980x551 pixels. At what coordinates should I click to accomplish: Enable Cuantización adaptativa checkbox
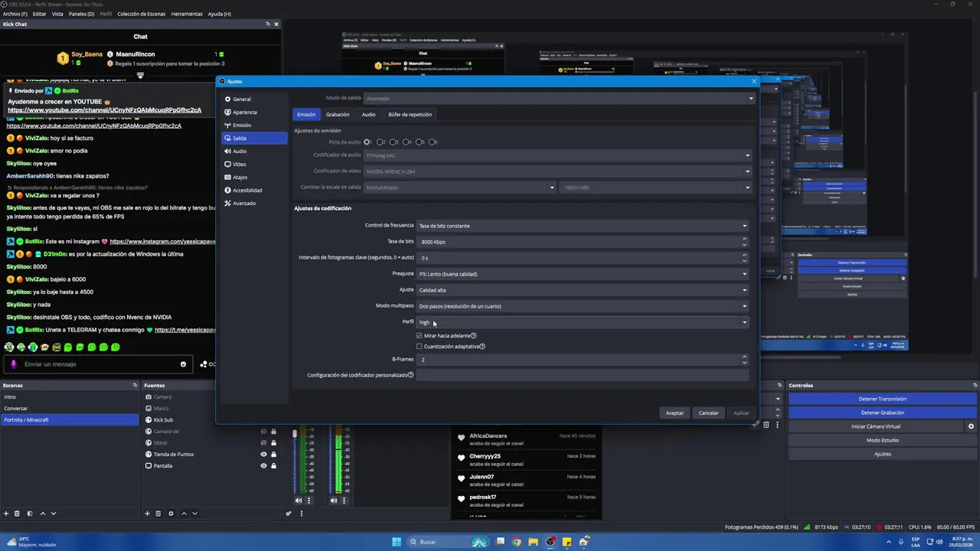tap(419, 347)
